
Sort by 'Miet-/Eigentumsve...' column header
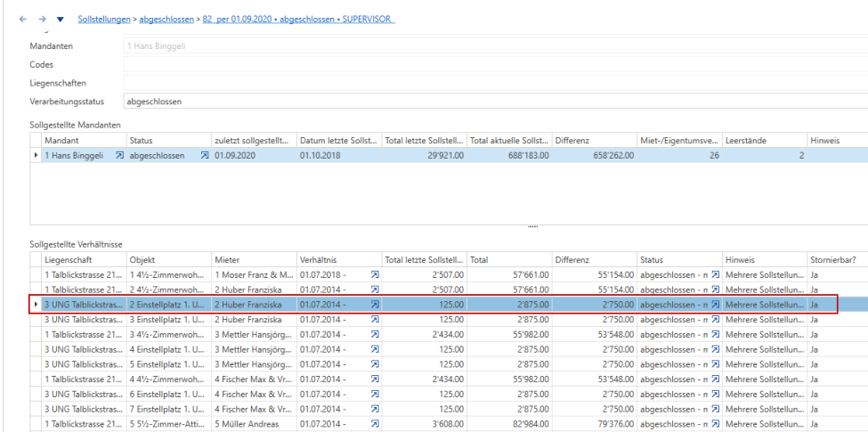tap(679, 141)
